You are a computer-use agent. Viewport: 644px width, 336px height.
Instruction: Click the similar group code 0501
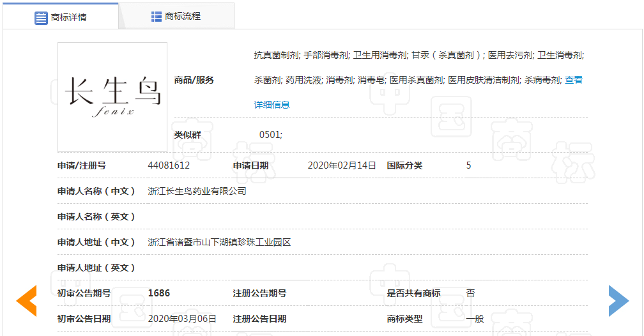tap(270, 135)
